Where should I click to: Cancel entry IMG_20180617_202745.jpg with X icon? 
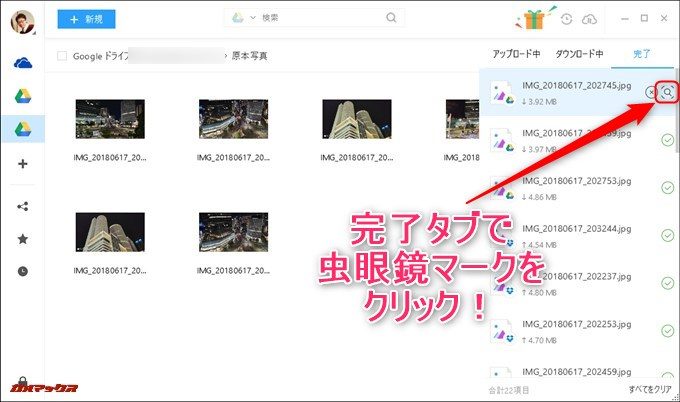click(651, 92)
